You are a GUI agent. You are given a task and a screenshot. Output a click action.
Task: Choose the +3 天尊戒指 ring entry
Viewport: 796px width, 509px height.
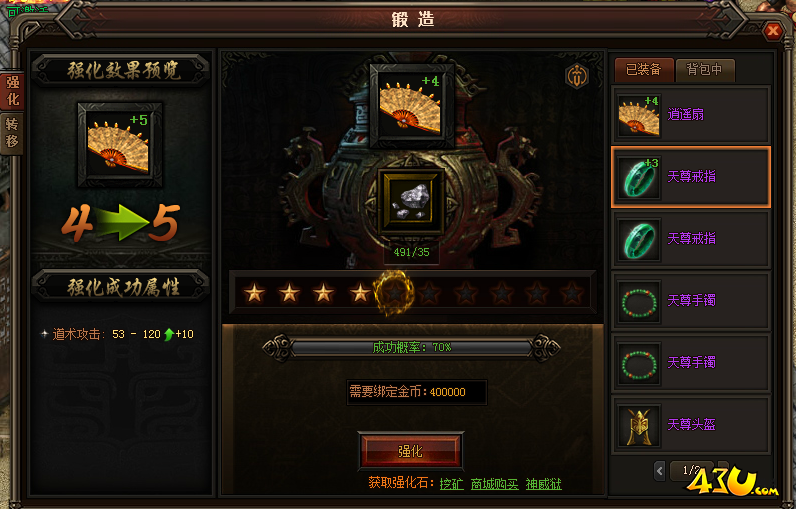[x=691, y=177]
